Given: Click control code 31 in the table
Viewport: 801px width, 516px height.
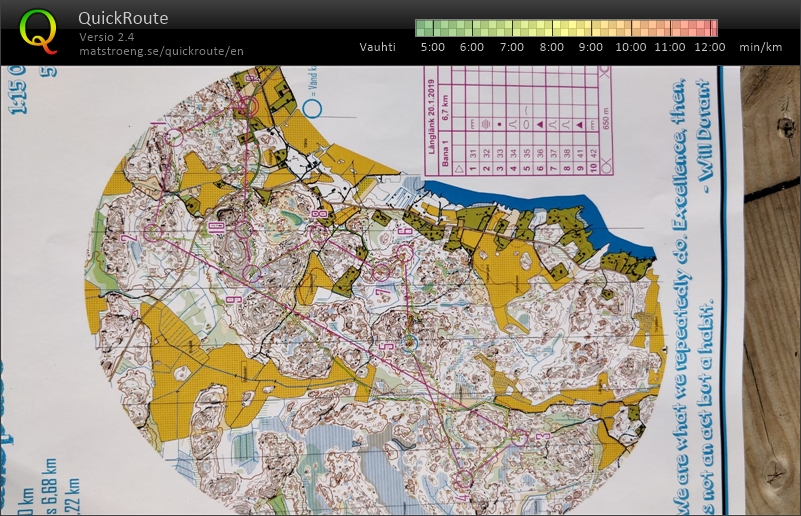Looking at the screenshot, I should (472, 153).
